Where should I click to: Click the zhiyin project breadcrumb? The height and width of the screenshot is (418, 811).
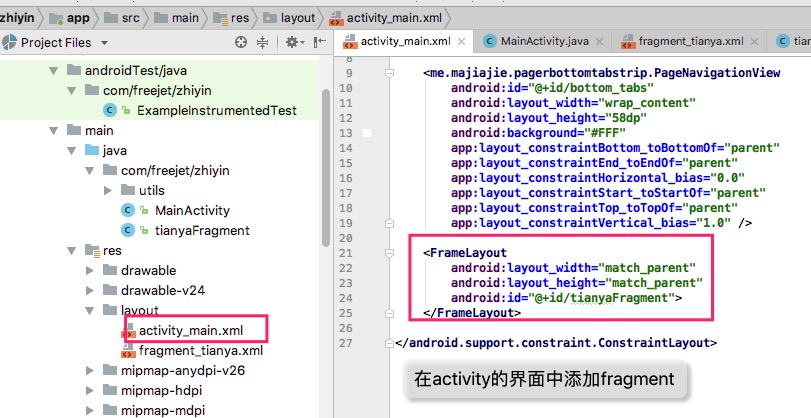(17, 18)
